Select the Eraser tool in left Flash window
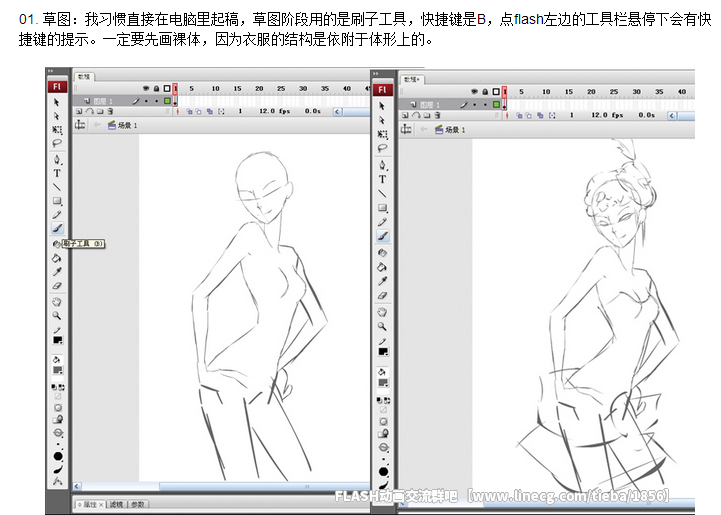The width and height of the screenshot is (721, 515). 57,286
